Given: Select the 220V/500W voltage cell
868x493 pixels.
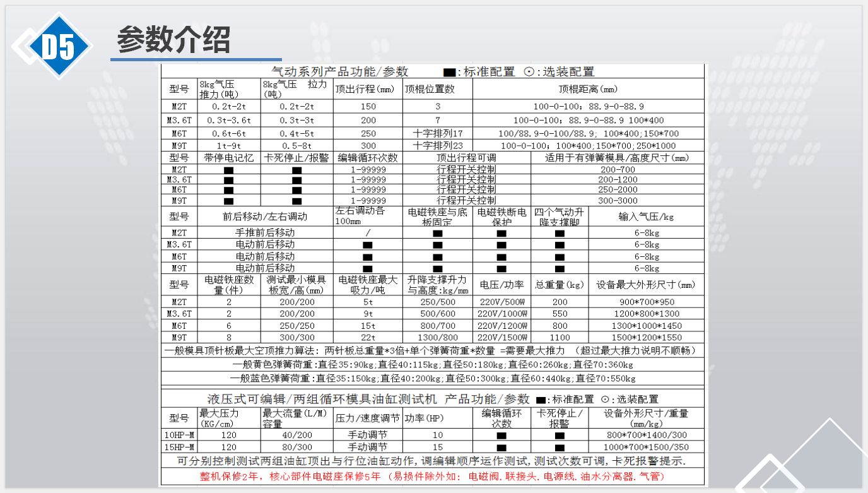Looking at the screenshot, I should click(x=501, y=302).
